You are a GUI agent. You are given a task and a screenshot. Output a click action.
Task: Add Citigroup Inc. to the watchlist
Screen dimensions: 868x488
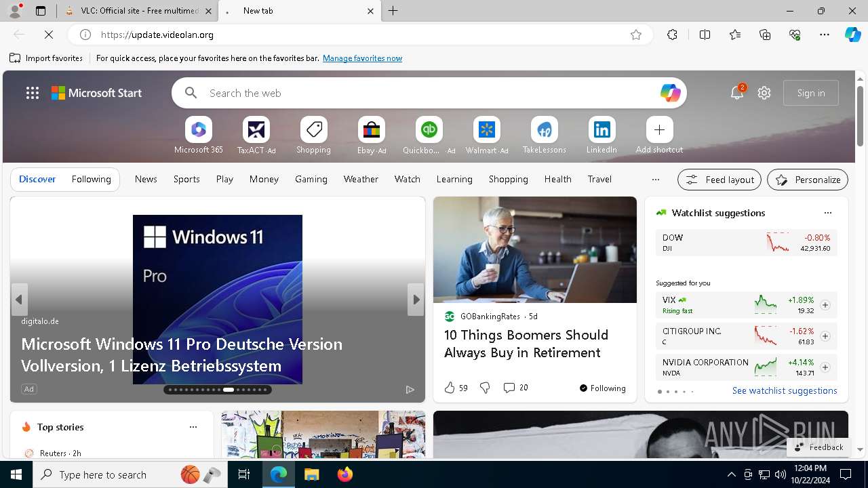[x=825, y=336]
